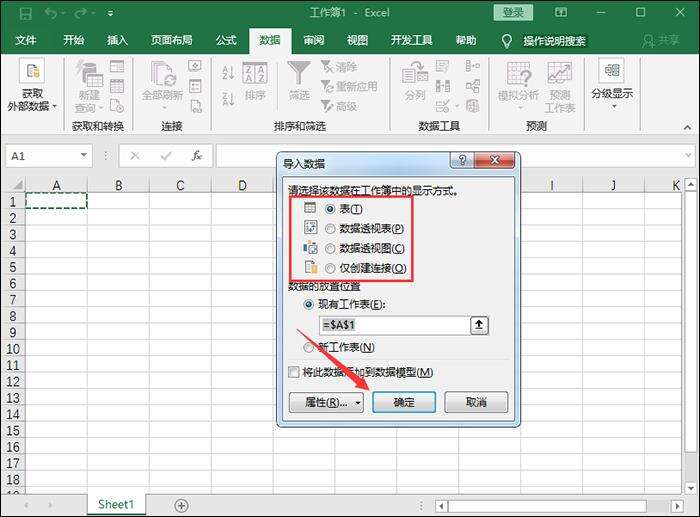The image size is (700, 517).
Task: Click the Advanced filter icon
Action: coord(326,106)
